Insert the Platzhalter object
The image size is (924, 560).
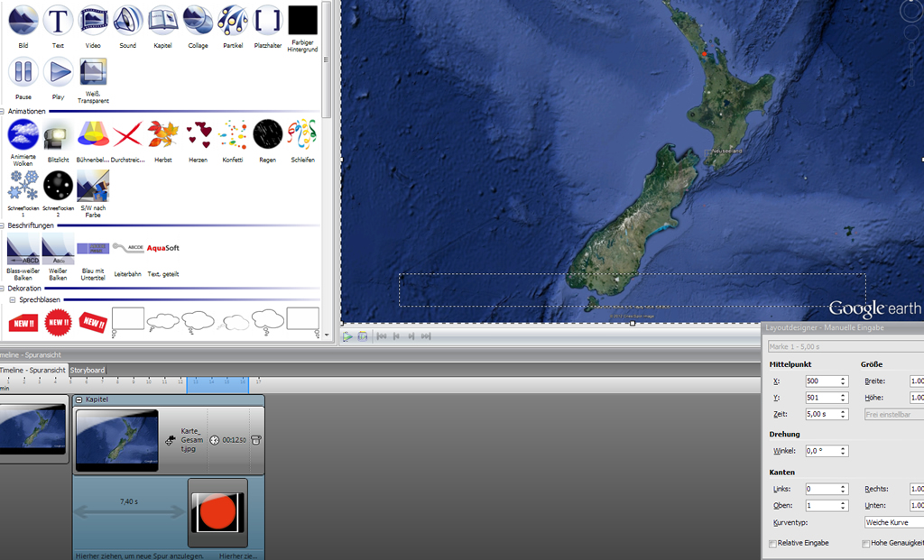coord(268,20)
